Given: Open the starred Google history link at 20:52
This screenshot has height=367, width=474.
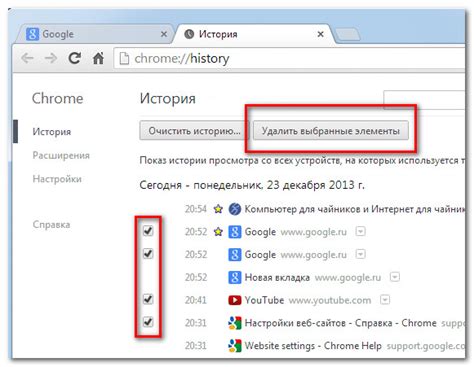Looking at the screenshot, I should 260,232.
